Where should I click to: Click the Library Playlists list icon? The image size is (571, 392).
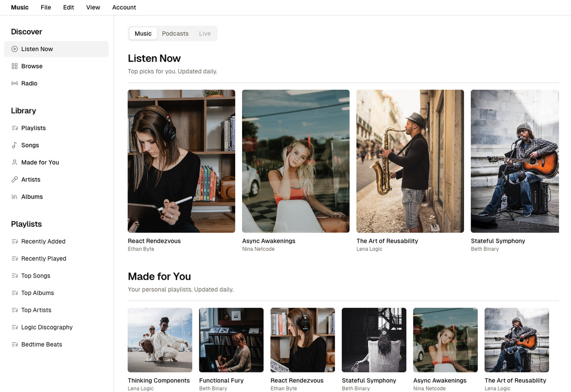15,128
